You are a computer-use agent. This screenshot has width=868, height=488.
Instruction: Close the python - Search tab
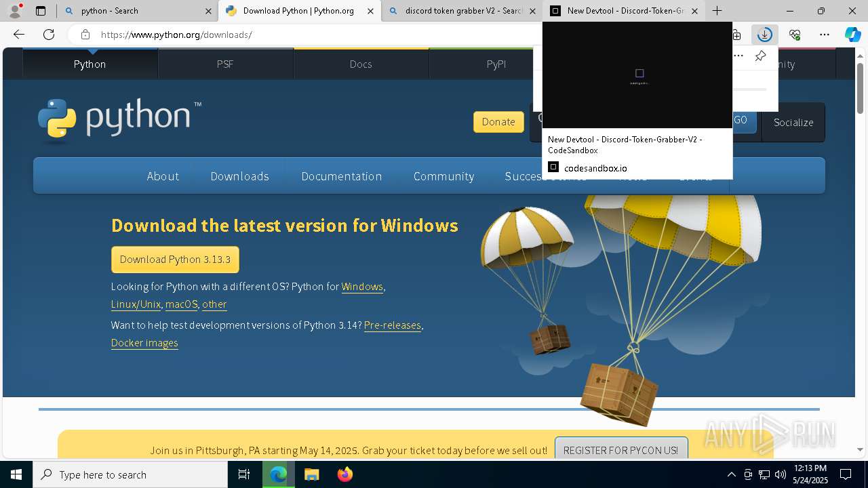208,11
